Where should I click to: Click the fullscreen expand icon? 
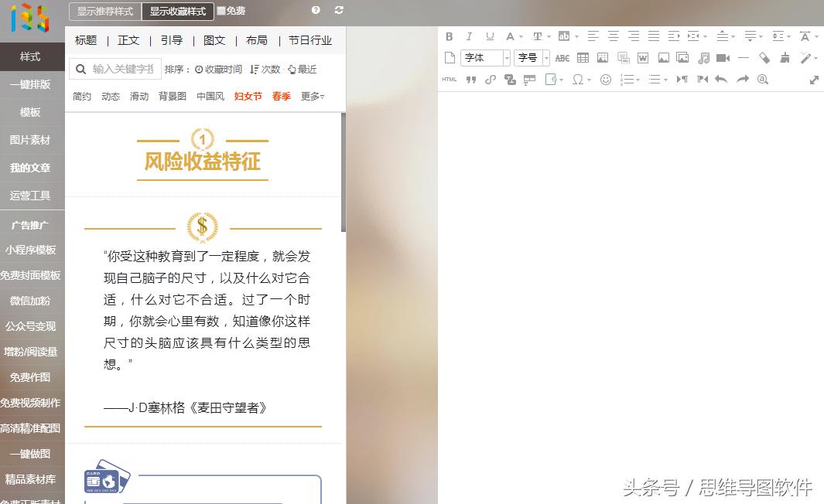[813, 80]
